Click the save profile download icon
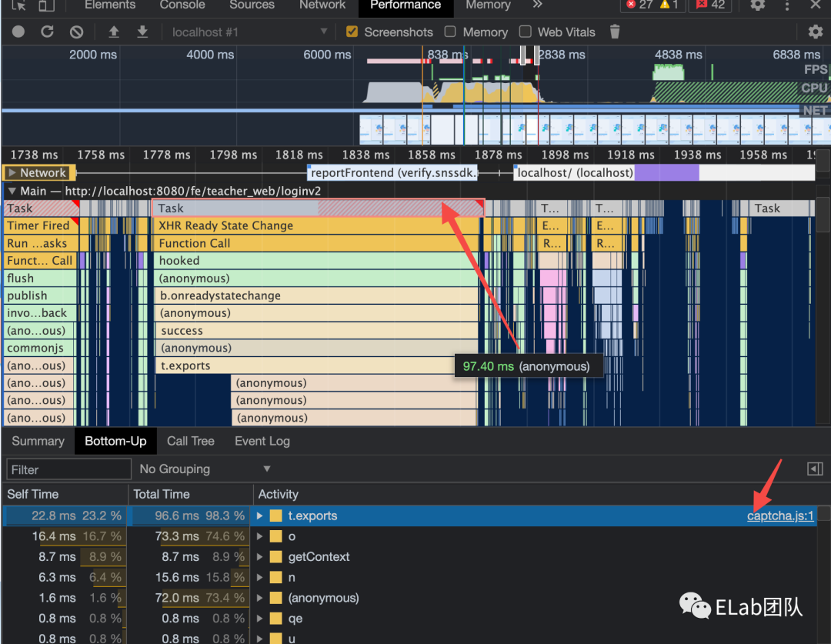The image size is (831, 644). click(x=142, y=32)
